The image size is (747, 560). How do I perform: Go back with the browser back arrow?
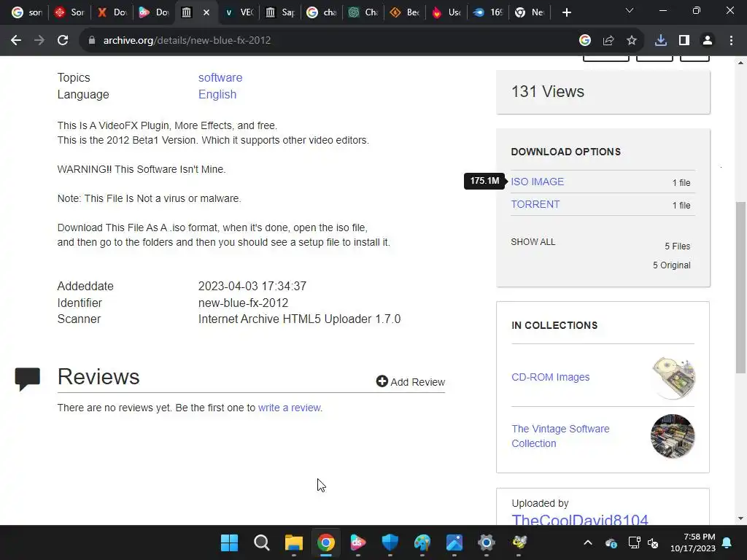(16, 41)
